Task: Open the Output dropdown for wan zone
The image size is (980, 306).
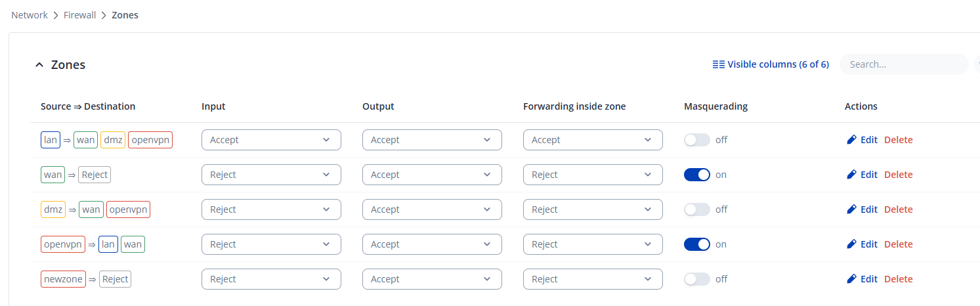Action: point(432,175)
